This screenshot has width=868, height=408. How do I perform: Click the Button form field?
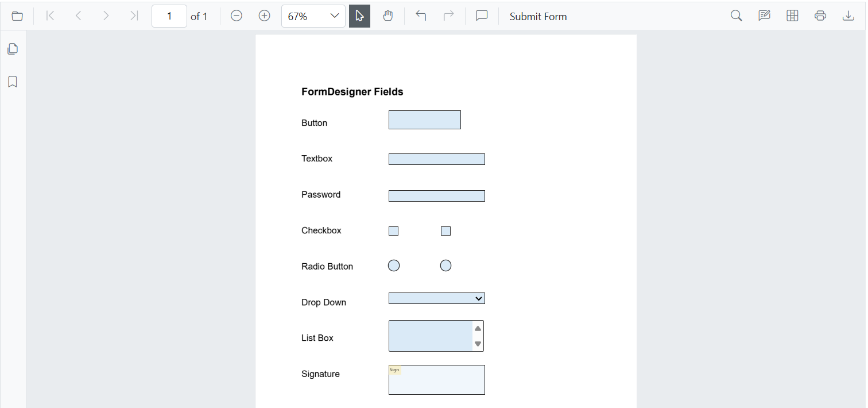tap(425, 120)
